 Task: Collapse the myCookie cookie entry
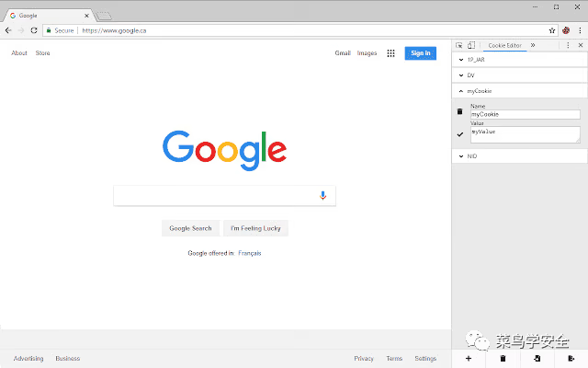520,91
